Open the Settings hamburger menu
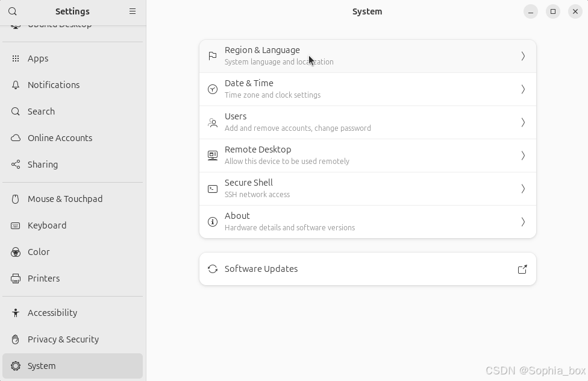The height and width of the screenshot is (381, 588). [133, 11]
